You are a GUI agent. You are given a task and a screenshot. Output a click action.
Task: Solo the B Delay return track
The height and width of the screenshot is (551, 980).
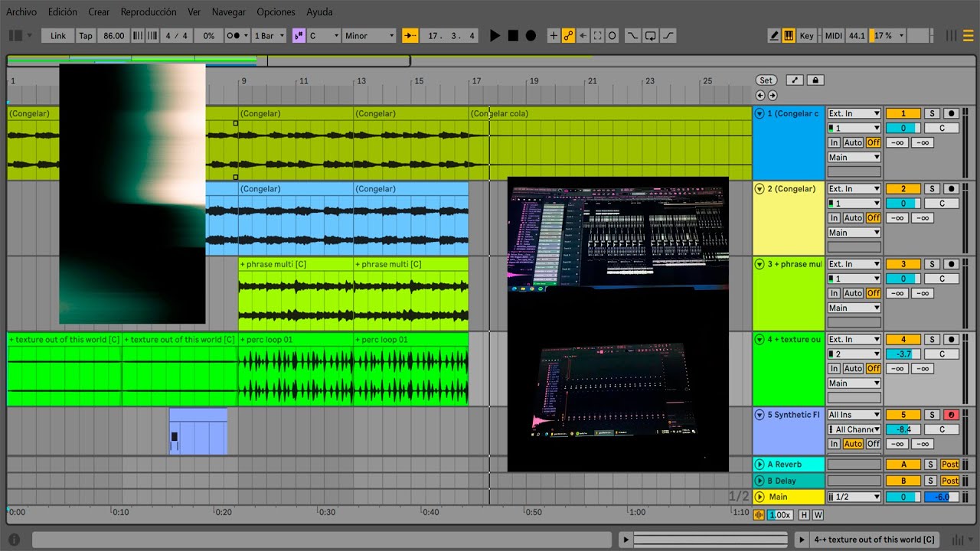(930, 481)
